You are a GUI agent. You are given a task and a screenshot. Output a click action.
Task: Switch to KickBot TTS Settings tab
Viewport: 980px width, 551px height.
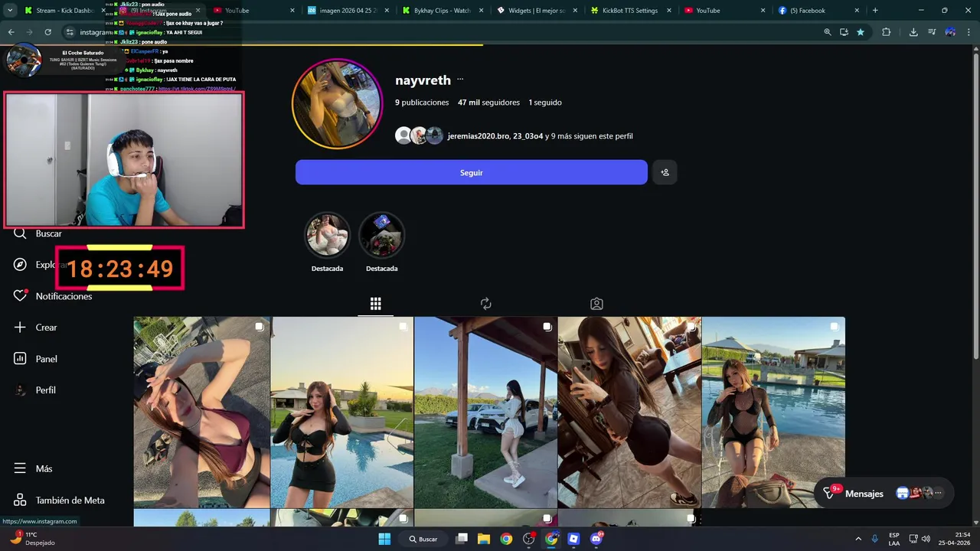[630, 11]
